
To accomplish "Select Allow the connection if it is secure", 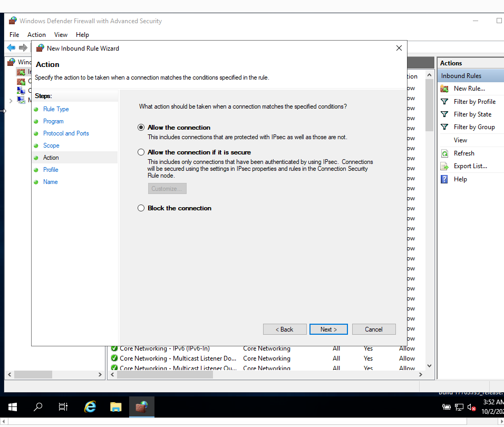I will 141,152.
